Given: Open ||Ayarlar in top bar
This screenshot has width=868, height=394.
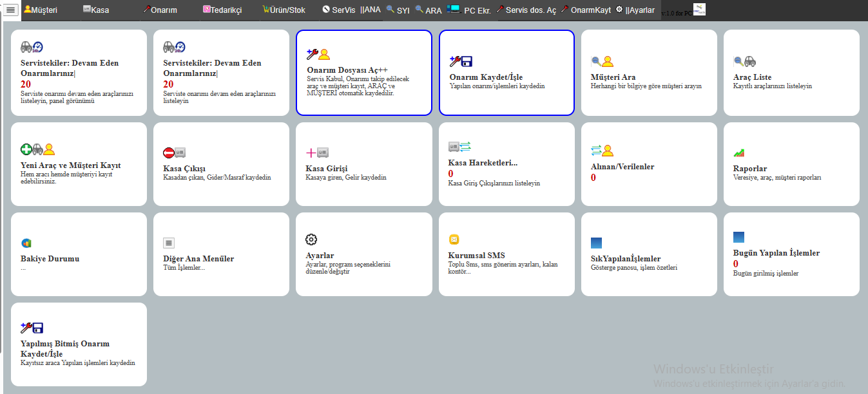Looking at the screenshot, I should pyautogui.click(x=635, y=10).
